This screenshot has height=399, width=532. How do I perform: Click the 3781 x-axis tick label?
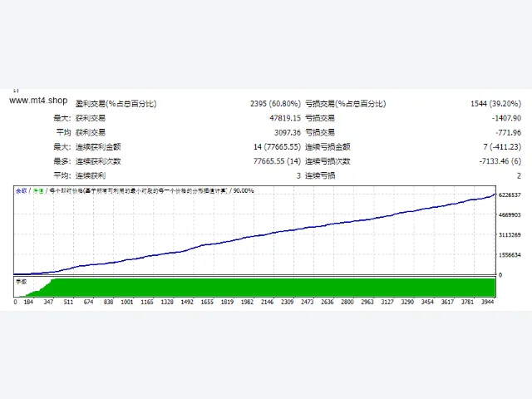(x=467, y=302)
